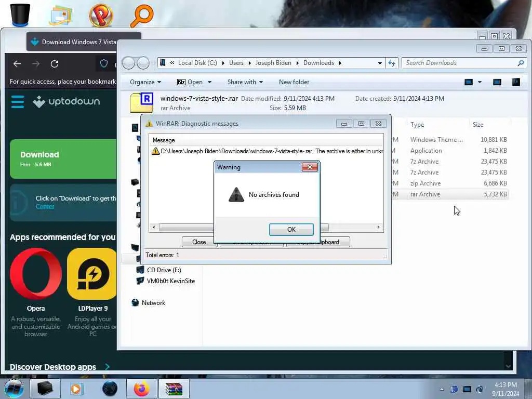The height and width of the screenshot is (399, 532).
Task: Open the Share with menu
Action: [x=245, y=82]
